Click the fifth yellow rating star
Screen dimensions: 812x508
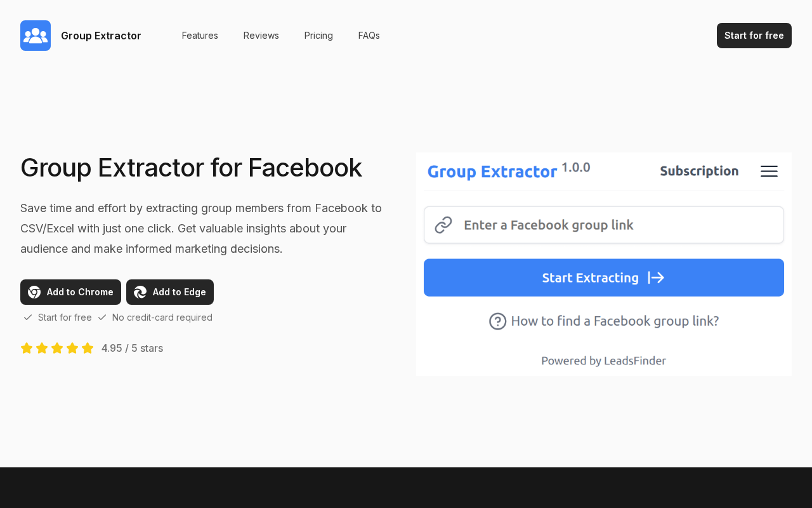[x=88, y=348]
